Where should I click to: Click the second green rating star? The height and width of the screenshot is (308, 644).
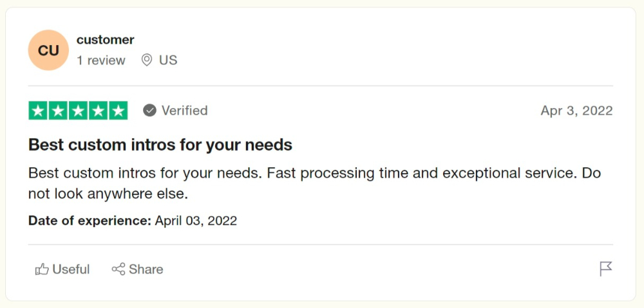[58, 111]
